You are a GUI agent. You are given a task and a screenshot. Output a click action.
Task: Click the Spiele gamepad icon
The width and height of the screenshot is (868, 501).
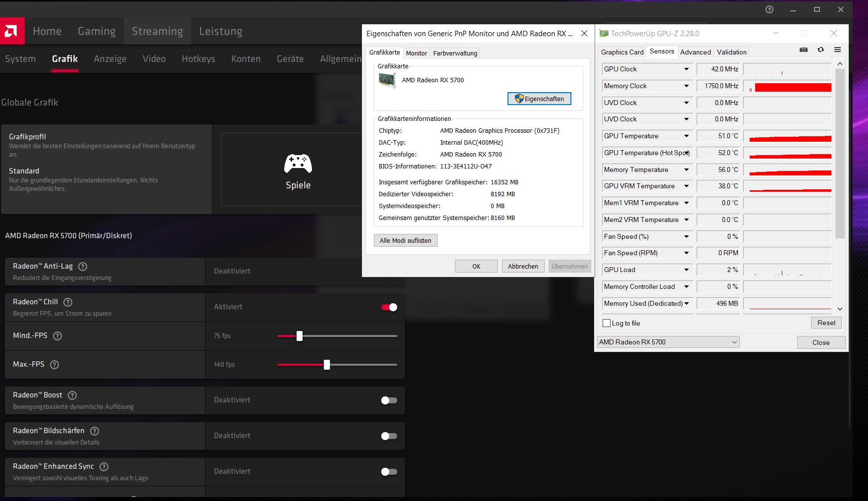[x=298, y=164]
